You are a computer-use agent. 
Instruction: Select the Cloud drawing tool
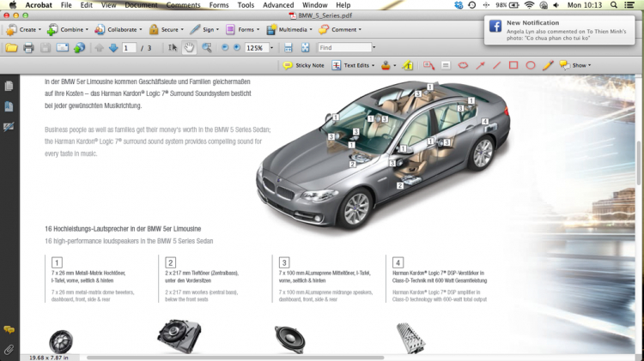pos(463,65)
